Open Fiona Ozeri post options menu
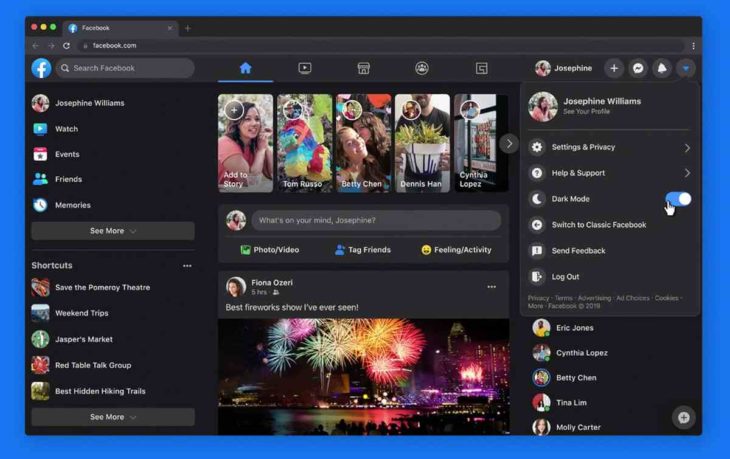730x459 pixels. [492, 287]
